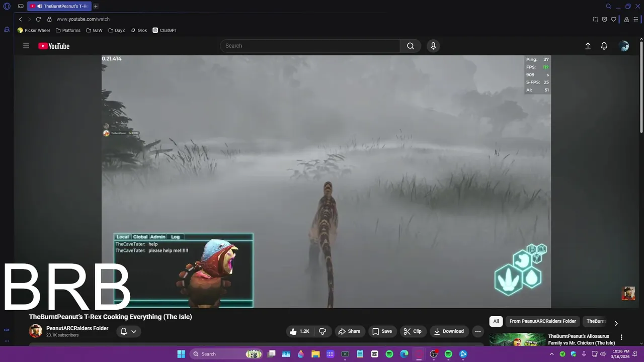644x362 pixels.
Task: Show hidden system tray icons
Action: pyautogui.click(x=551, y=354)
